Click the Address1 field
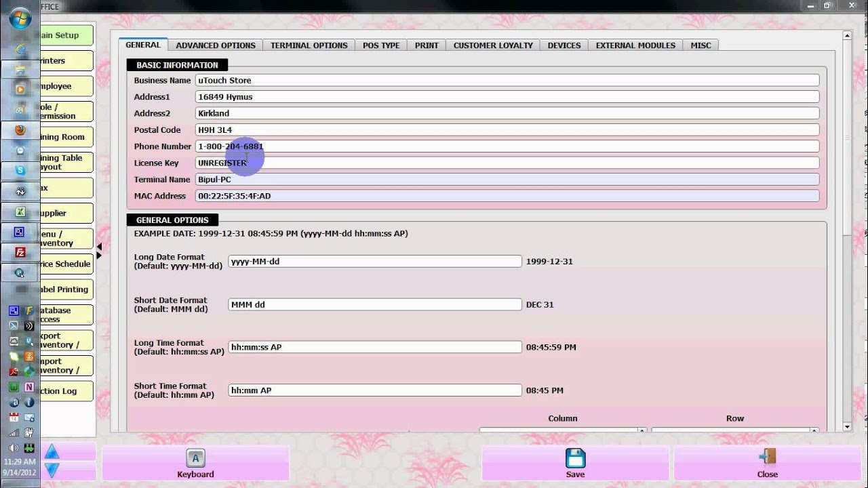The image size is (868, 488). (507, 97)
